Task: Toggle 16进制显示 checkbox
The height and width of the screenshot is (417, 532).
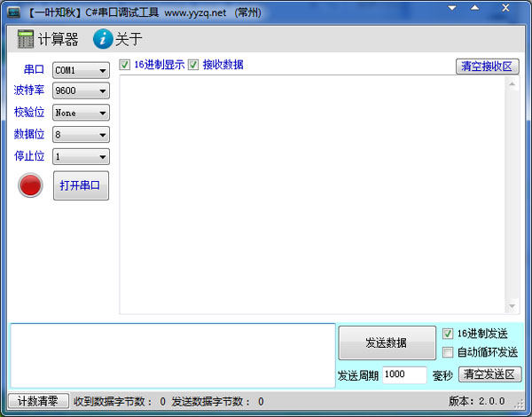Action: [x=124, y=65]
